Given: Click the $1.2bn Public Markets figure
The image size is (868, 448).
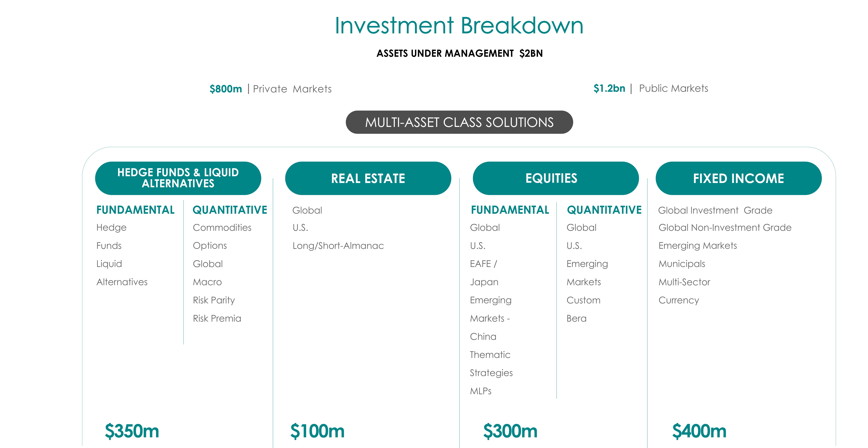Looking at the screenshot, I should click(x=609, y=88).
